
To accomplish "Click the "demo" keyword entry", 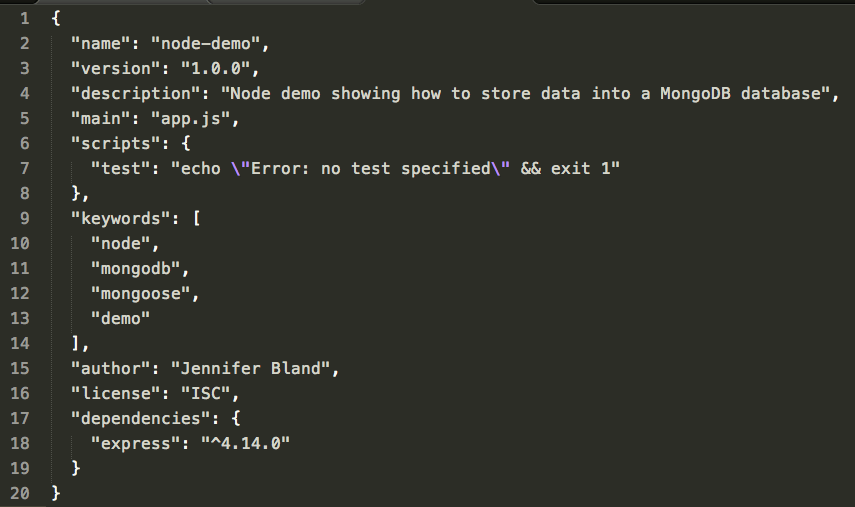I will click(x=120, y=318).
